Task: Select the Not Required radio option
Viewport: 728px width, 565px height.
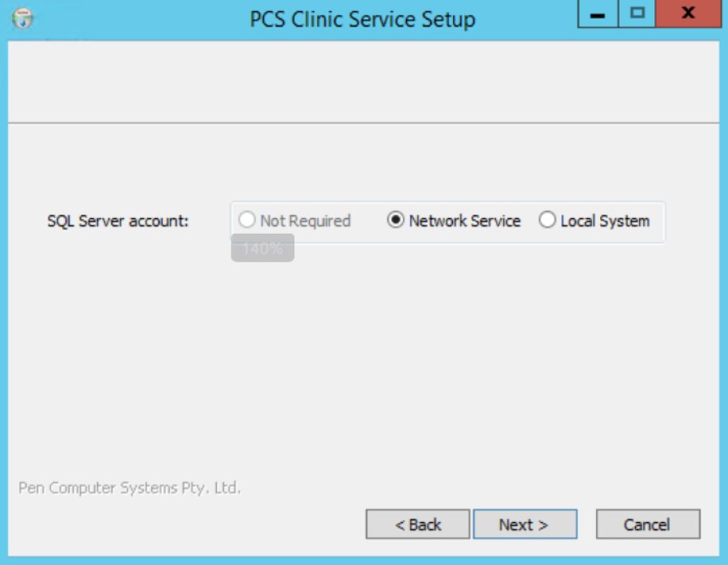Action: tap(247, 220)
